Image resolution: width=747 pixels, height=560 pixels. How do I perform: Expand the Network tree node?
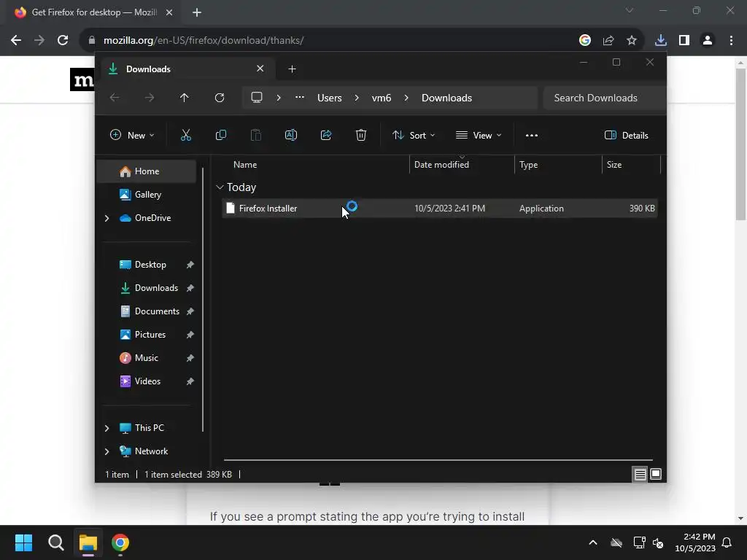click(107, 451)
